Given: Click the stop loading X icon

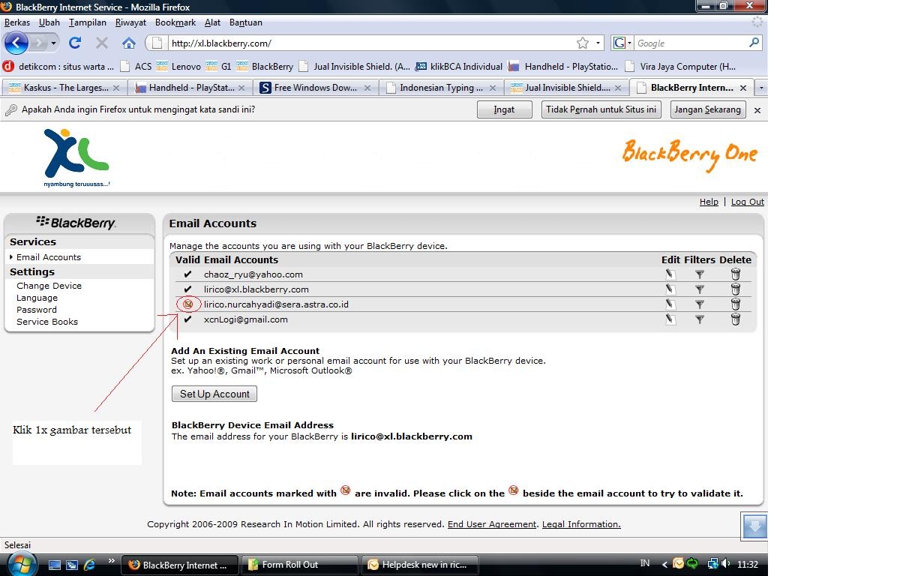Looking at the screenshot, I should click(x=102, y=43).
